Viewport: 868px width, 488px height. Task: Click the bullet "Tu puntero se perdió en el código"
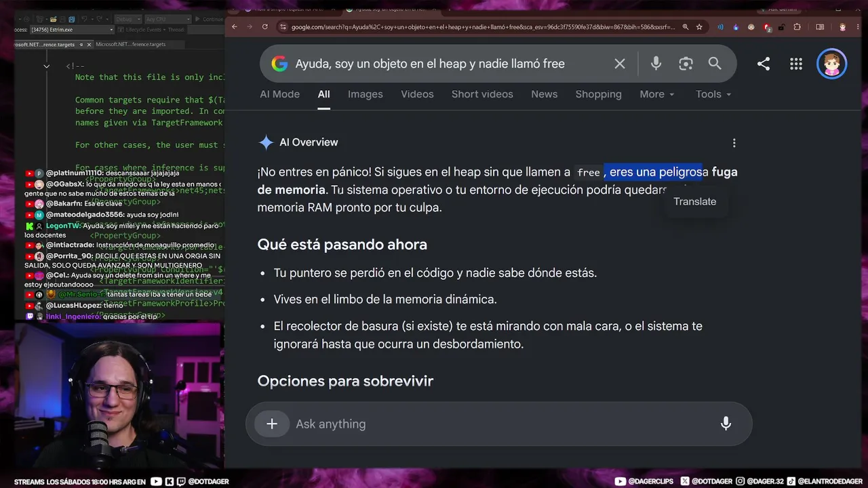[x=435, y=273]
